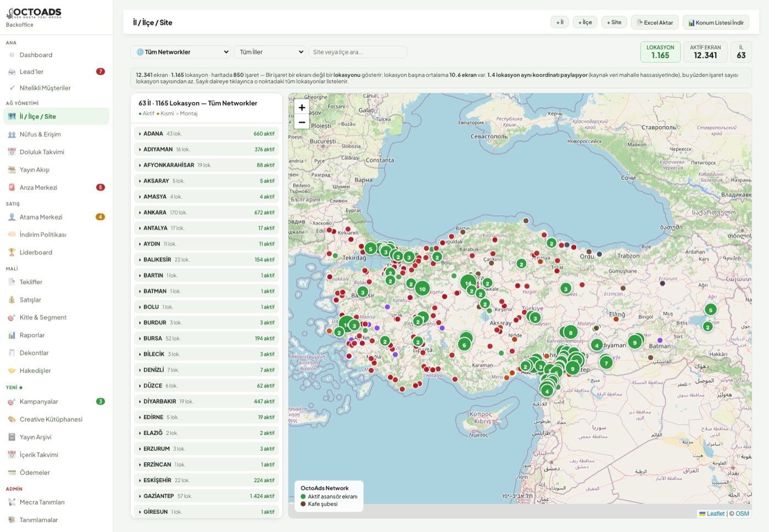
Task: Open Tanımlamalar in the sidebar
Action: pos(57,520)
